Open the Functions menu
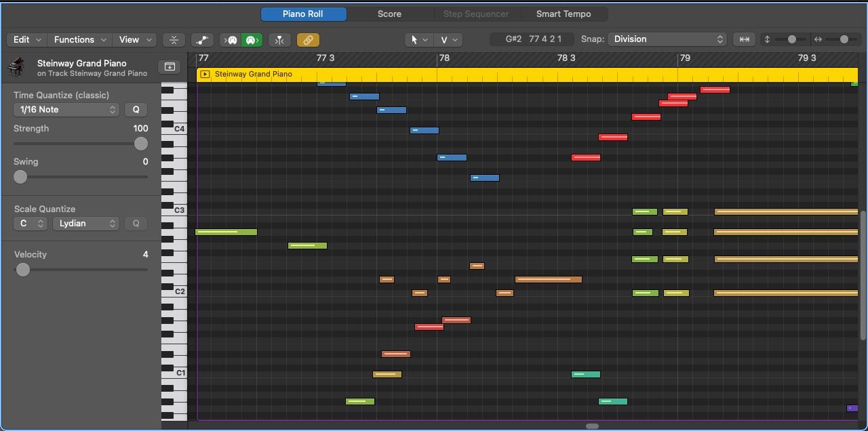 80,40
